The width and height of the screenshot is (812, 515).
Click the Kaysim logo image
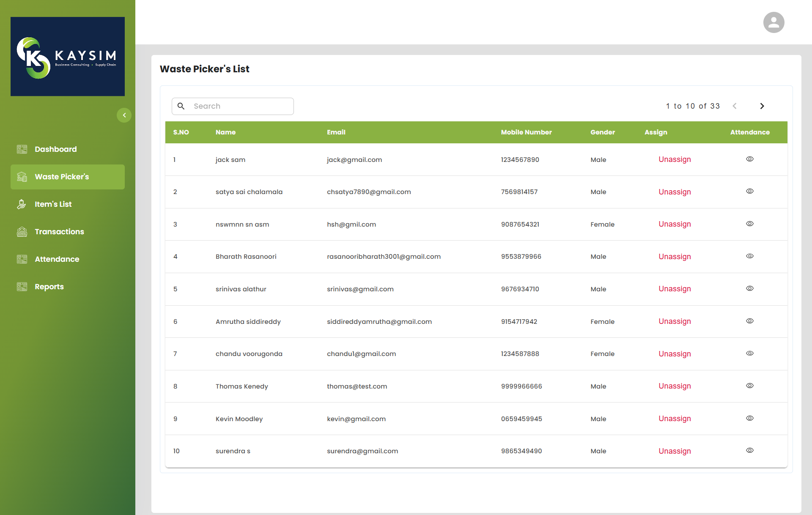pyautogui.click(x=68, y=56)
